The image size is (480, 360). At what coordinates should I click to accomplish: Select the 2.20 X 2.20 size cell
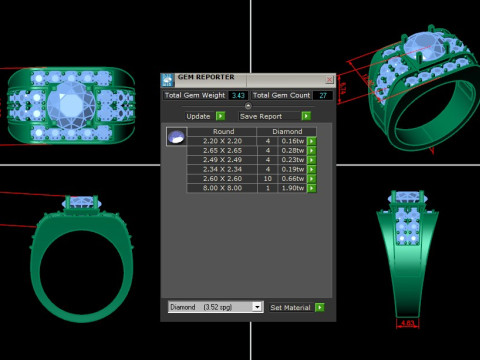pyautogui.click(x=222, y=141)
